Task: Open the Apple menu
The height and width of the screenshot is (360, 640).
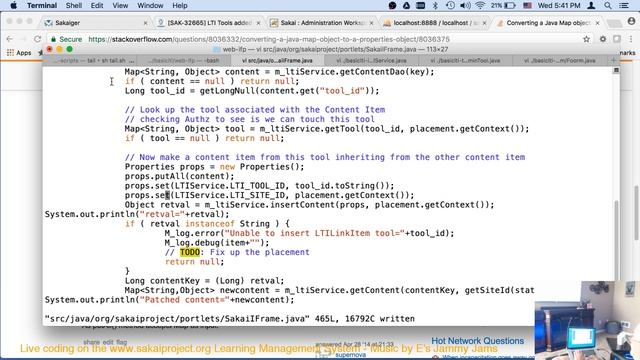Action: pos(13,5)
